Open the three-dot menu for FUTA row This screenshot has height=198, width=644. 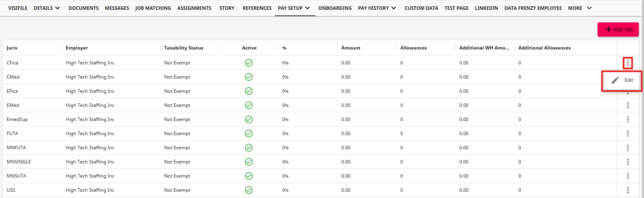point(627,134)
